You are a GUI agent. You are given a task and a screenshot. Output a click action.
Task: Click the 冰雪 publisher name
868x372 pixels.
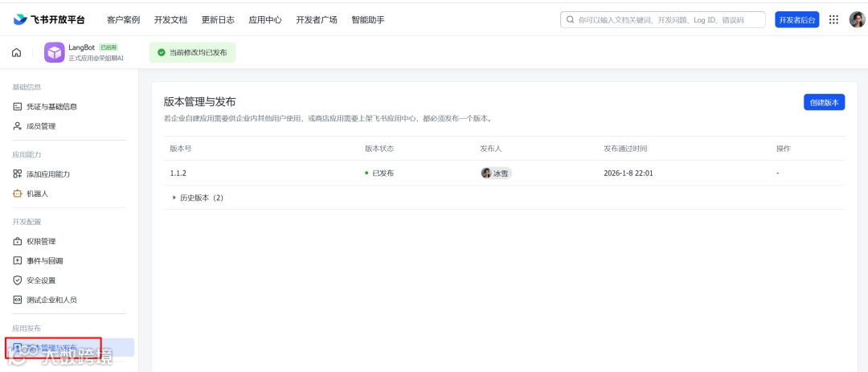[x=501, y=174]
